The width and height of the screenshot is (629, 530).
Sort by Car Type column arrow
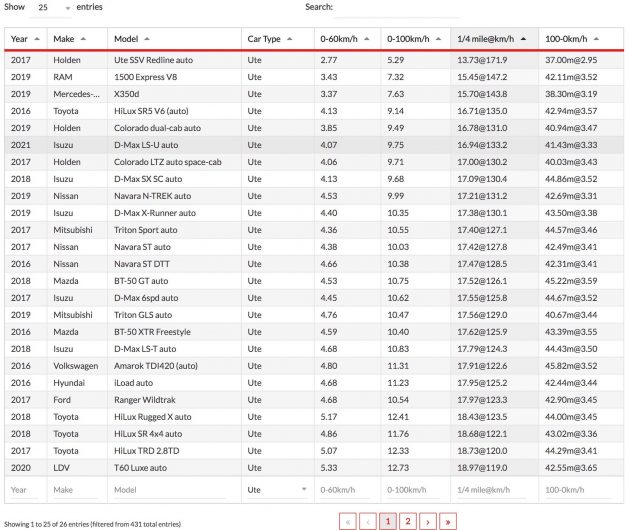[290, 39]
